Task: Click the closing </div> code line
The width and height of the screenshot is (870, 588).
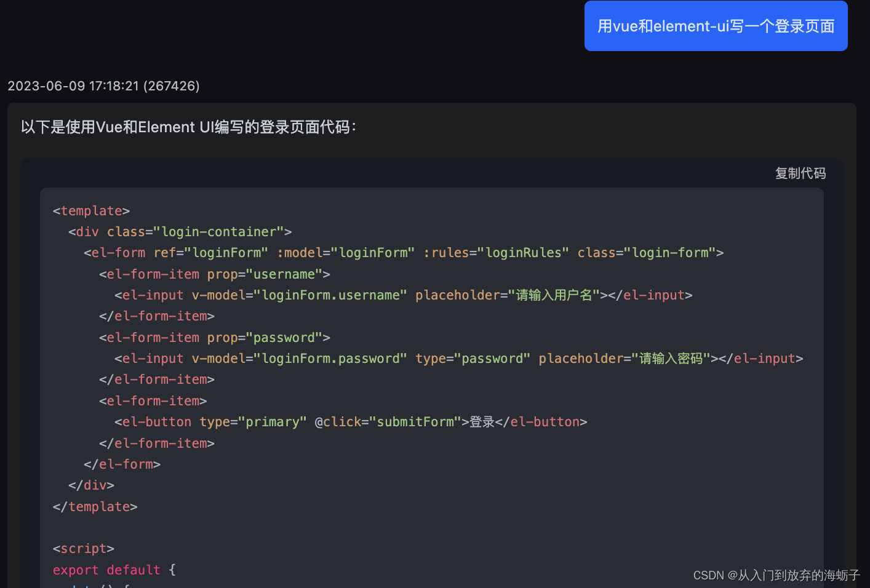Action: 91,485
